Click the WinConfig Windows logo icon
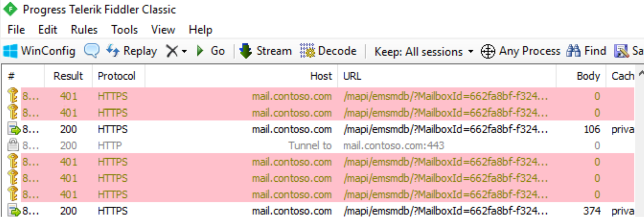644x217 pixels. coord(10,51)
